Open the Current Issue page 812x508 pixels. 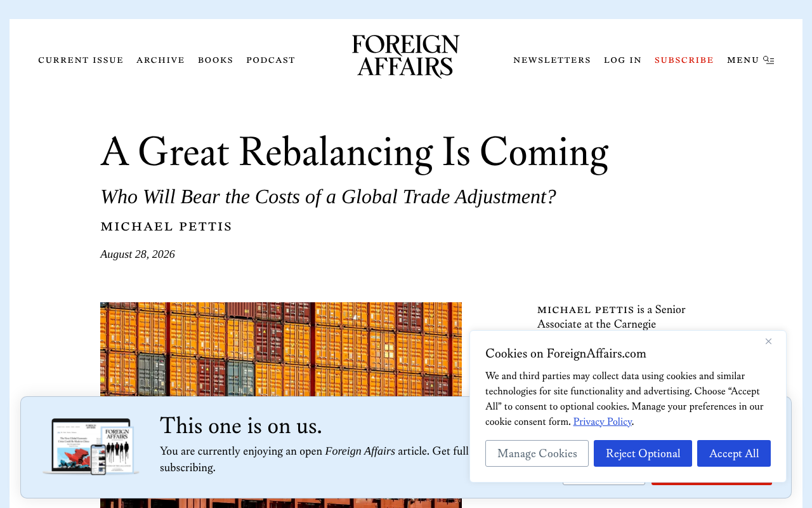81,60
